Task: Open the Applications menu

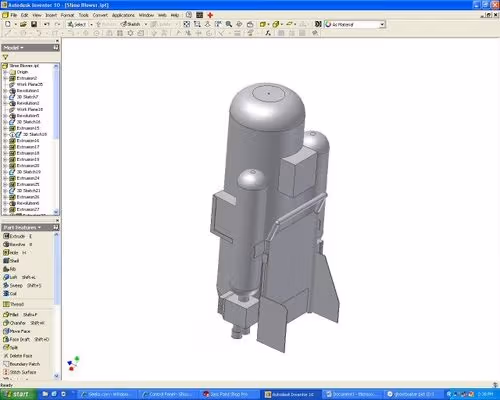Action: 123,15
